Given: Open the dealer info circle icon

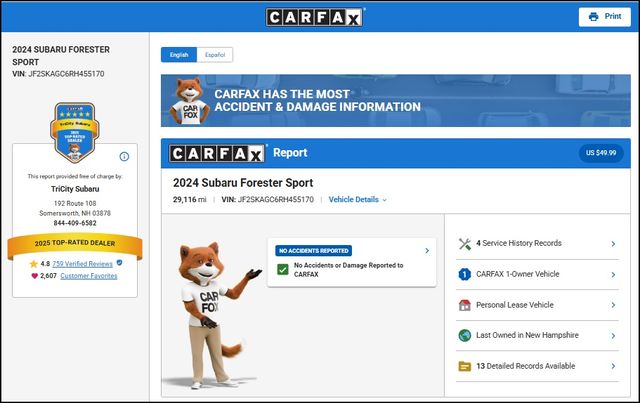Looking at the screenshot, I should [x=124, y=156].
